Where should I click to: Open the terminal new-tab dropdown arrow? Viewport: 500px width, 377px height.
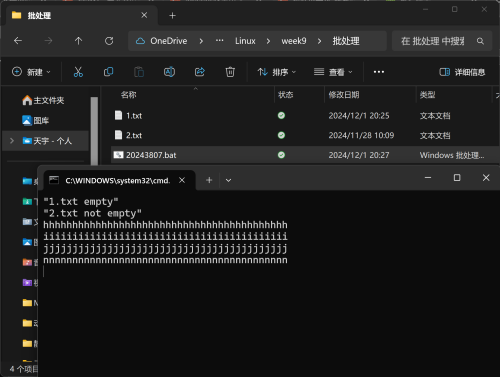pos(228,180)
